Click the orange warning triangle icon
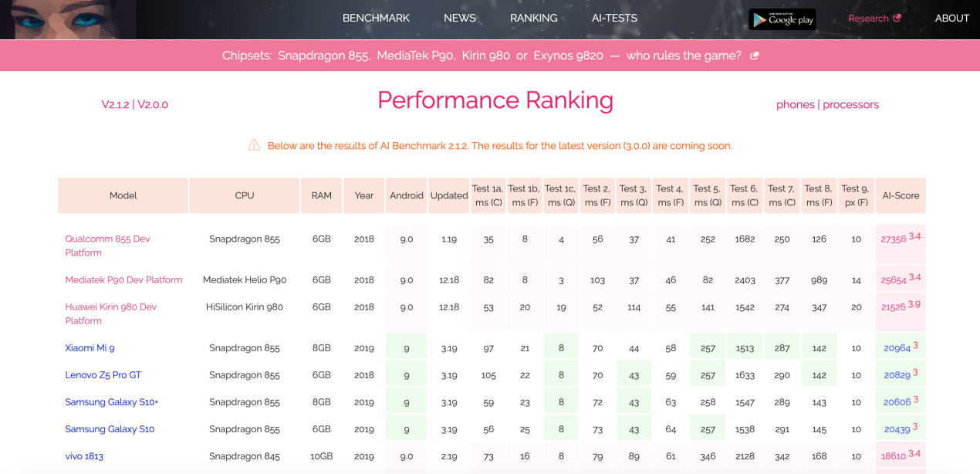The image size is (980, 474). coord(254,145)
